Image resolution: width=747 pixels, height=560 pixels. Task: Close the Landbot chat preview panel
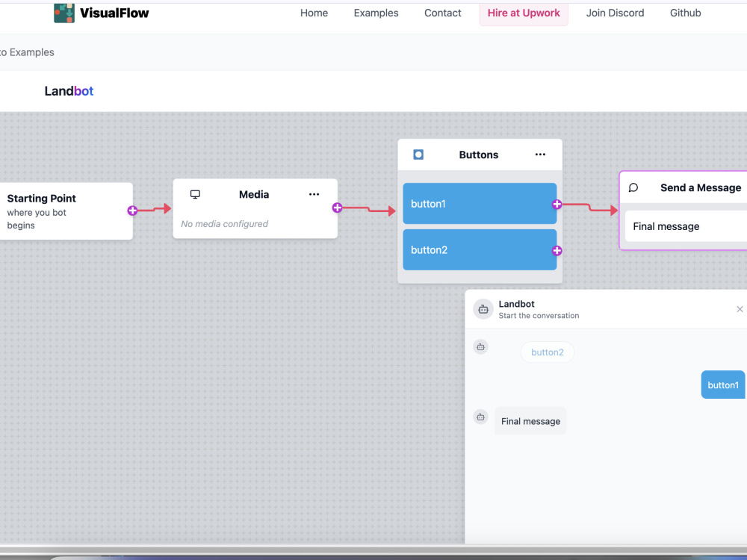[740, 309]
